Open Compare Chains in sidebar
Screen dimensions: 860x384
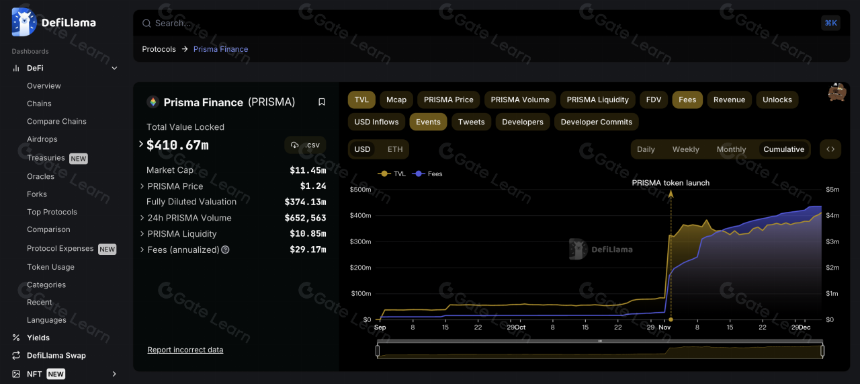56,121
